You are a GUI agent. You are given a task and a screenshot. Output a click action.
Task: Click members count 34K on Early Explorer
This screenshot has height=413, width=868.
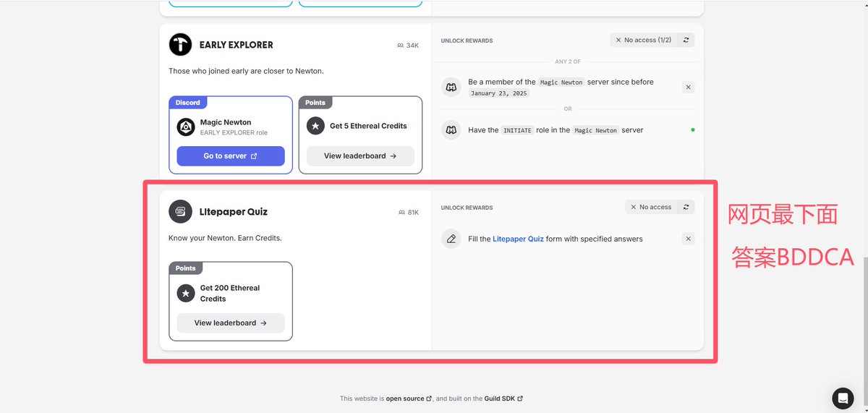point(408,45)
